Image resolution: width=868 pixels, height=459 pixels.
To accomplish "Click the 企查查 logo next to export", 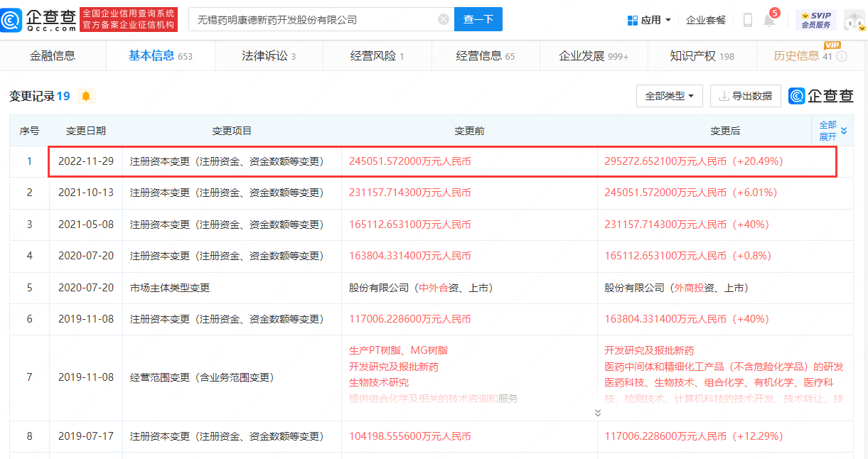I will point(822,96).
